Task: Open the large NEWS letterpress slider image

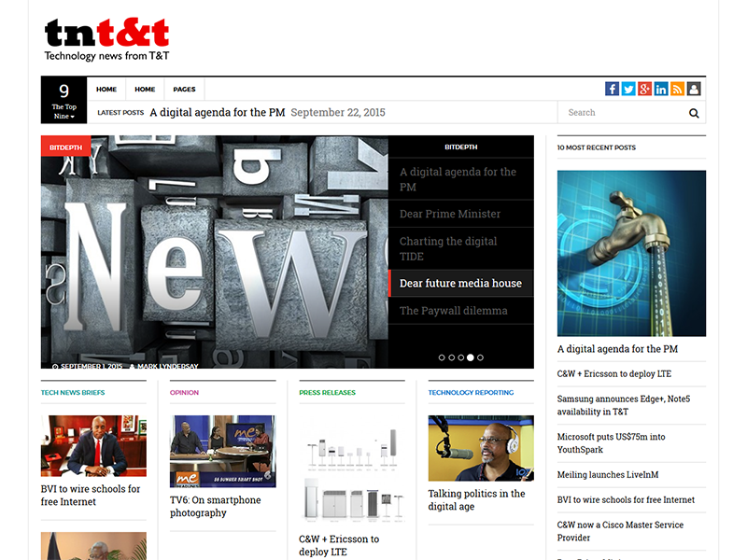Action: (215, 252)
